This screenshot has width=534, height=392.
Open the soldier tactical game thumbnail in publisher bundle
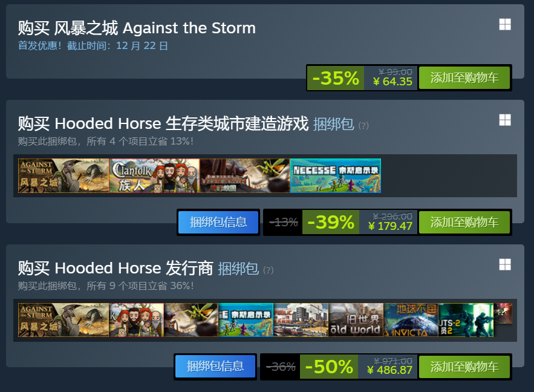pos(466,320)
